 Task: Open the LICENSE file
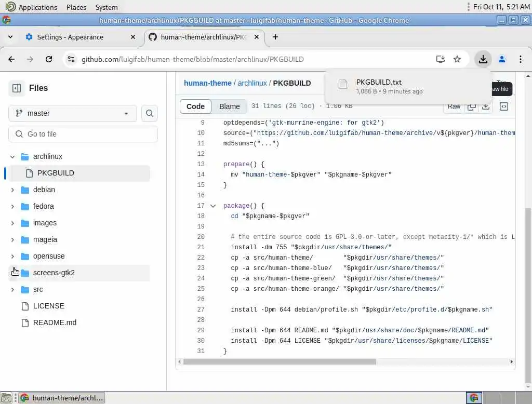point(48,306)
